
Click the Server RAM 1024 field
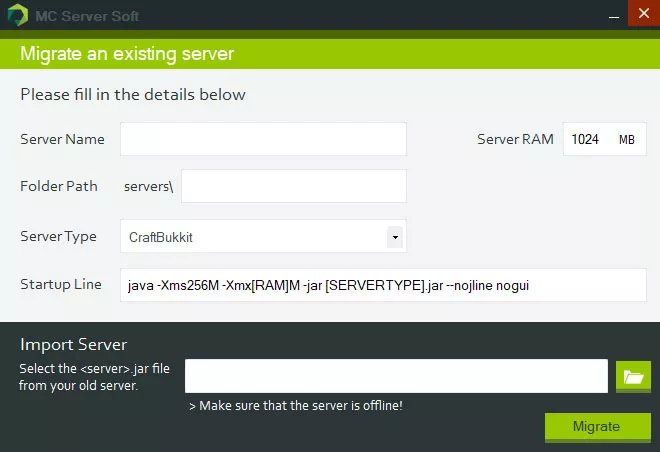(x=604, y=139)
